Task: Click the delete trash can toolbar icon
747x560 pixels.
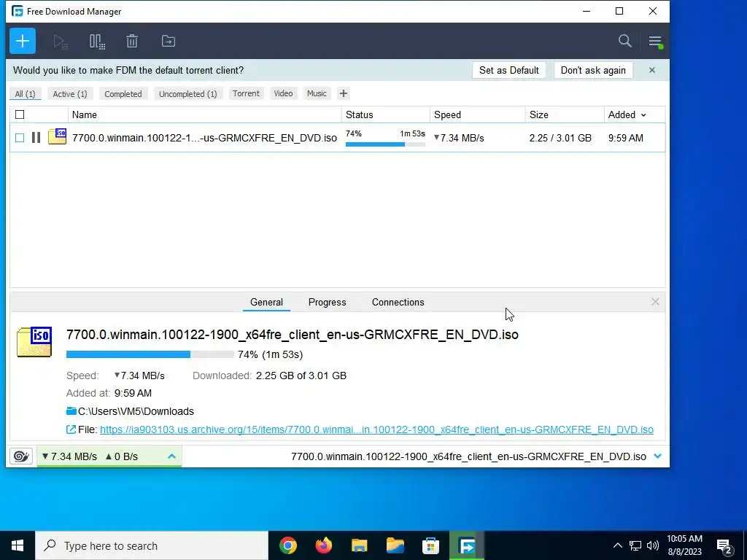Action: (x=132, y=42)
